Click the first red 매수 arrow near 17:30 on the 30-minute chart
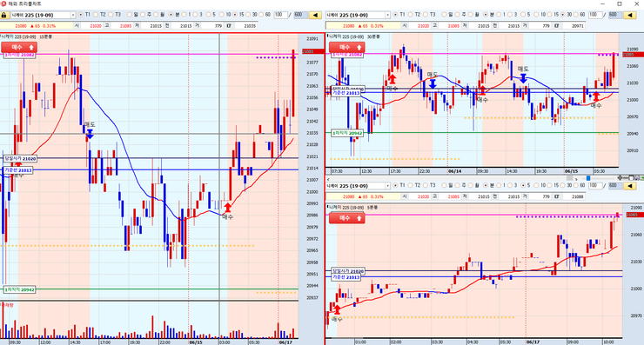 (392, 79)
